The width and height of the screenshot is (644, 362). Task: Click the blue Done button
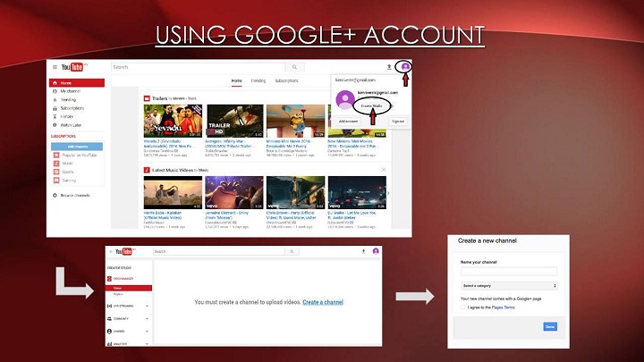pyautogui.click(x=550, y=327)
